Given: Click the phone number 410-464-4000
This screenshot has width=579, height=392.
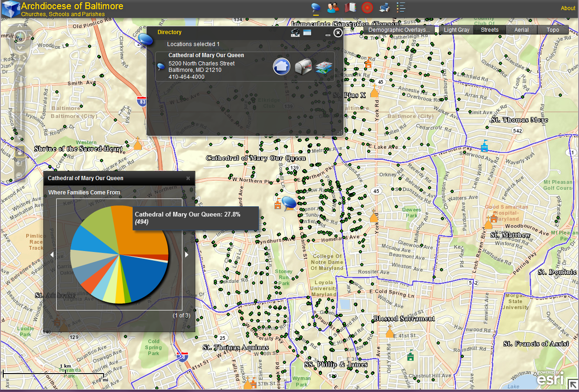Looking at the screenshot, I should click(x=186, y=77).
